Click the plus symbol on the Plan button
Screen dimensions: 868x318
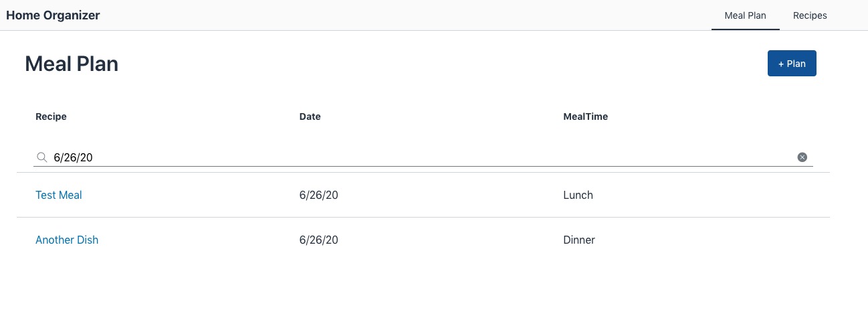(x=781, y=64)
